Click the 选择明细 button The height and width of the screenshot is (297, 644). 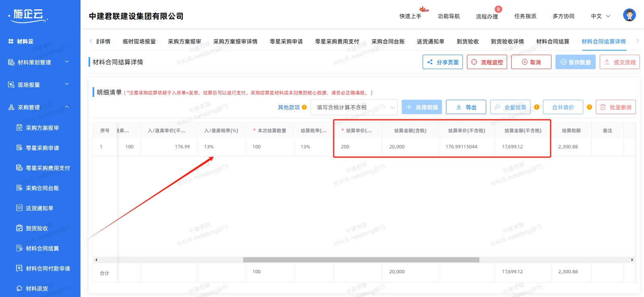tap(422, 107)
